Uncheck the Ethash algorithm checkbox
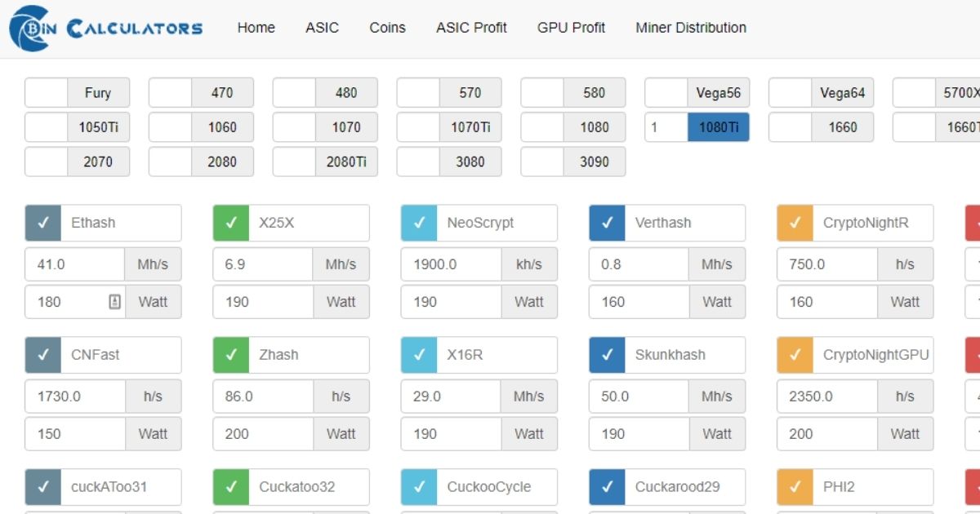The height and width of the screenshot is (514, 980). (x=43, y=223)
